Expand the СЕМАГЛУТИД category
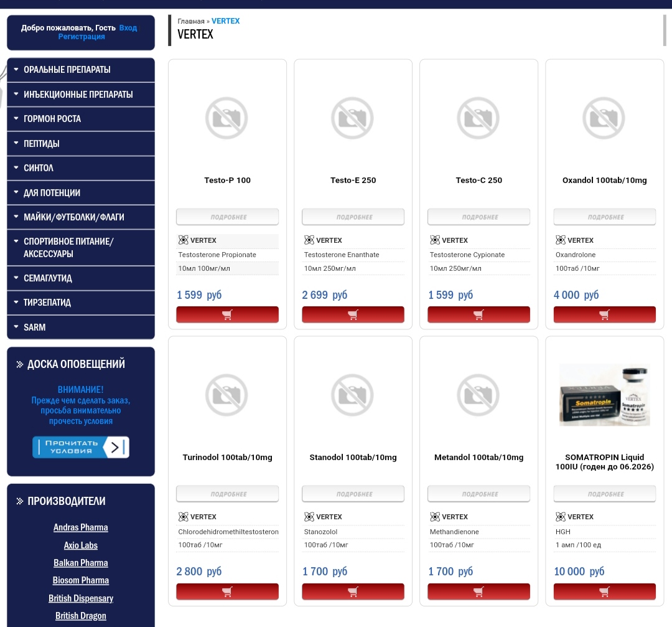Image resolution: width=672 pixels, height=627 pixels. pyautogui.click(x=80, y=278)
